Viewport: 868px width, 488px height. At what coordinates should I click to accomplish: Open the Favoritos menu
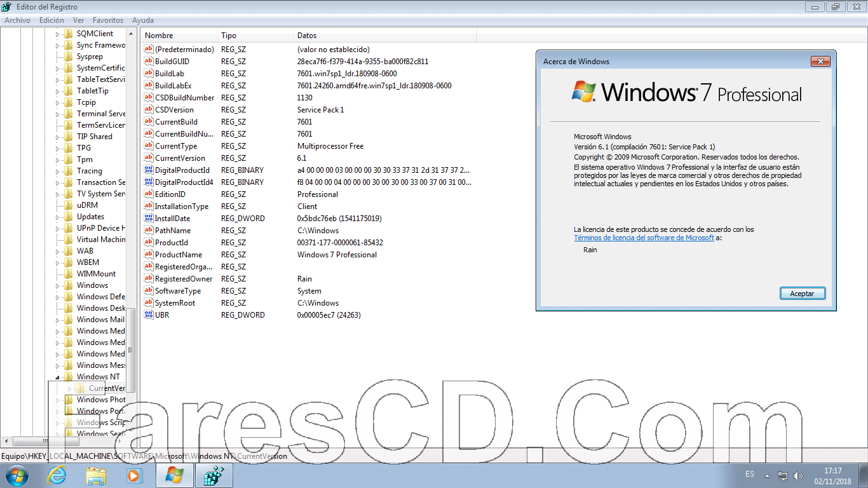(108, 20)
